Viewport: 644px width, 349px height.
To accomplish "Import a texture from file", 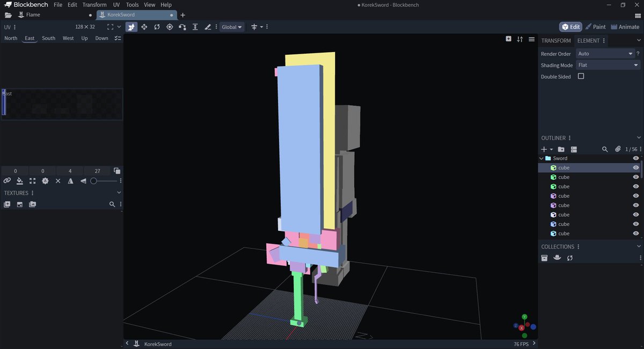I will click(20, 204).
